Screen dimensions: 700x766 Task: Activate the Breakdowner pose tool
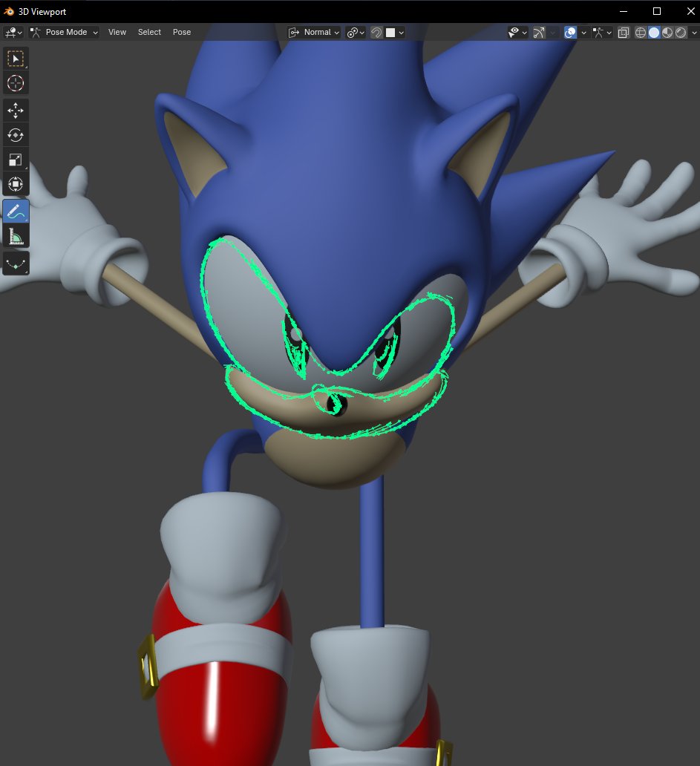[16, 263]
